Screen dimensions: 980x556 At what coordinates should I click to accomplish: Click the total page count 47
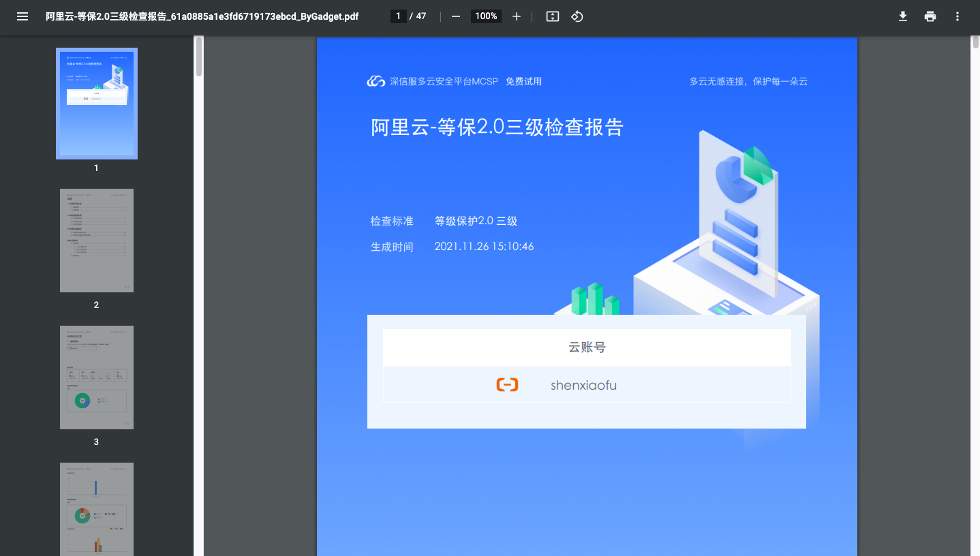(x=421, y=16)
